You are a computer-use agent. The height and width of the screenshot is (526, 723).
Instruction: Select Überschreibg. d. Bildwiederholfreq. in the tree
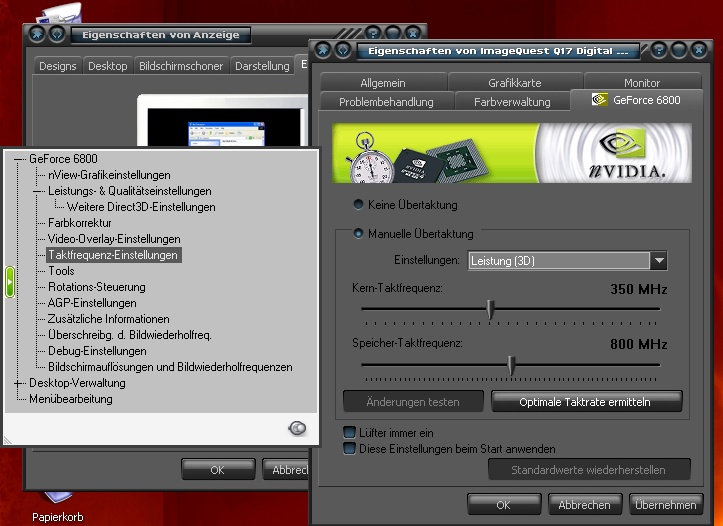(130, 335)
